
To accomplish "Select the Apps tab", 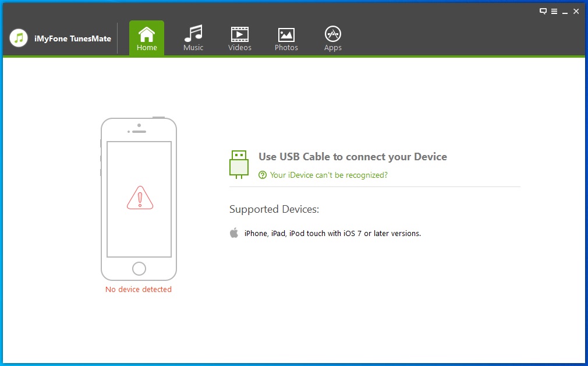I will coord(332,38).
